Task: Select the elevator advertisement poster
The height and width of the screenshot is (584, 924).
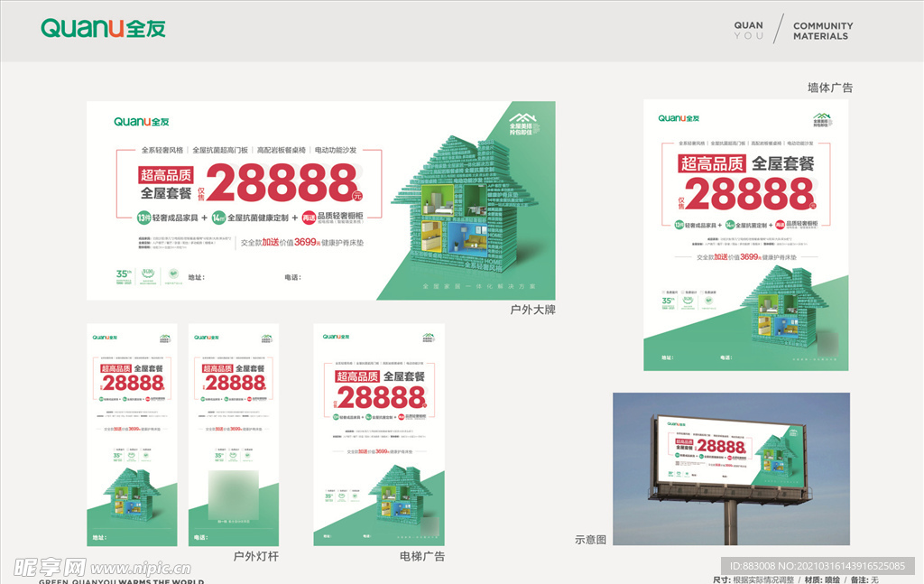Action: click(x=379, y=433)
